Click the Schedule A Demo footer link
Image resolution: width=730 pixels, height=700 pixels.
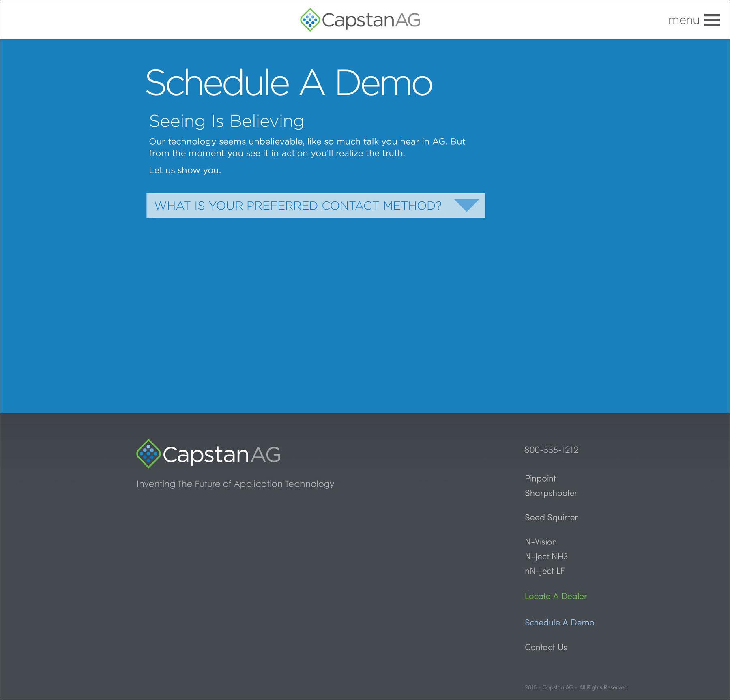coord(559,623)
